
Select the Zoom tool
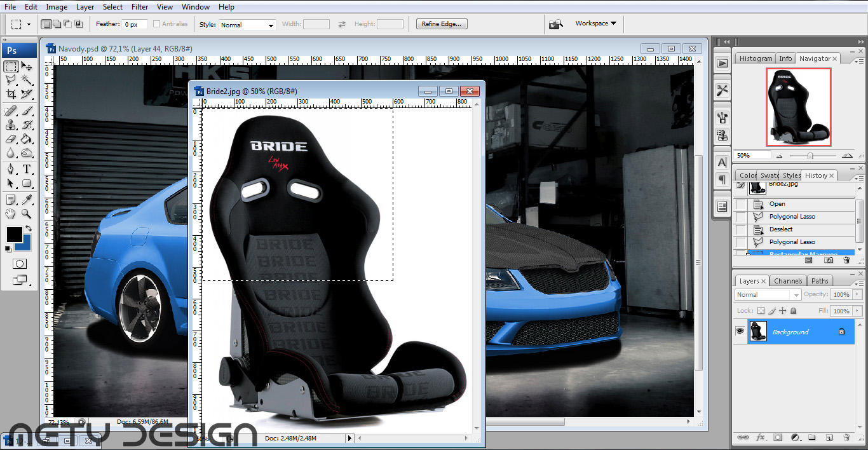(27, 214)
